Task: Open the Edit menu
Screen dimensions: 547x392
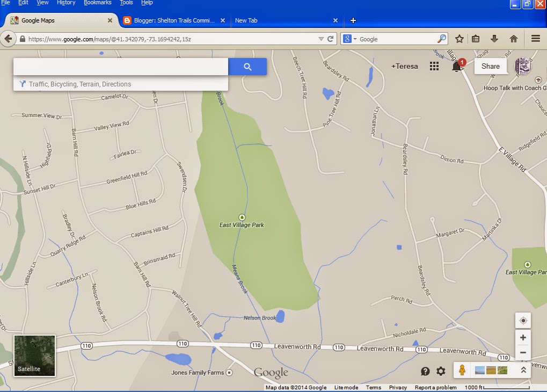Action: tap(23, 3)
